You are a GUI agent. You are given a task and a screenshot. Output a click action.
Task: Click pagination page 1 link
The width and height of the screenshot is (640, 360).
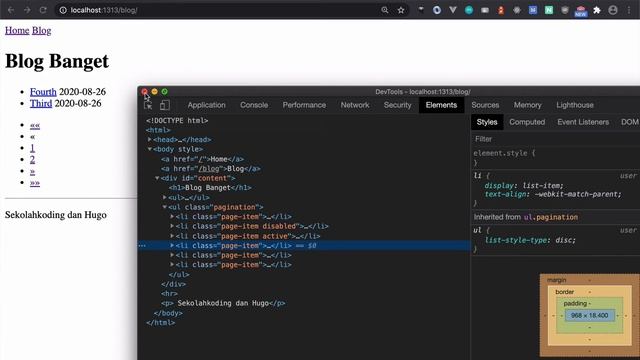pyautogui.click(x=32, y=148)
